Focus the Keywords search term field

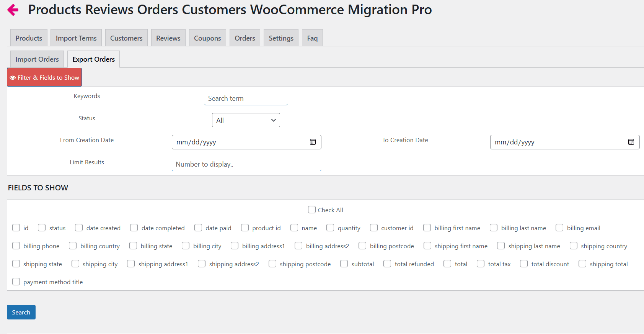click(x=246, y=98)
